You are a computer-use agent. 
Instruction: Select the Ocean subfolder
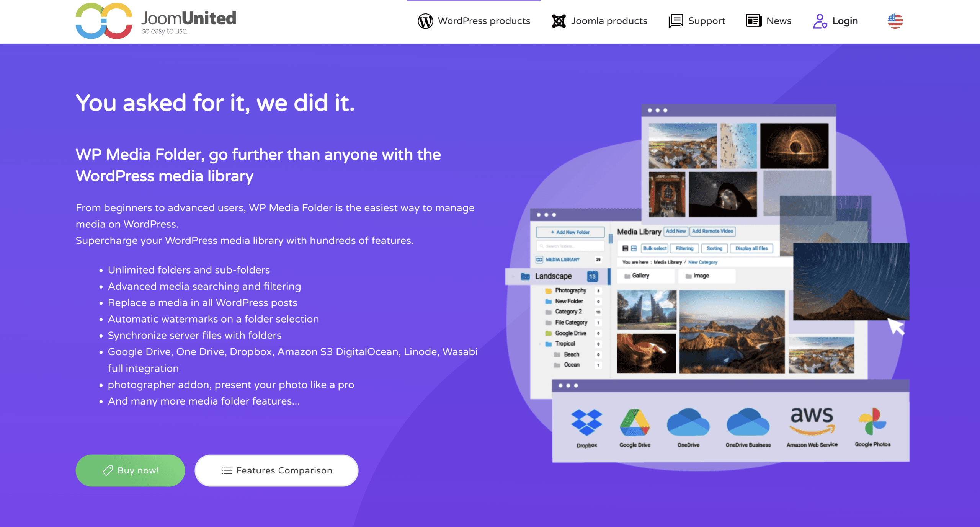pyautogui.click(x=571, y=365)
